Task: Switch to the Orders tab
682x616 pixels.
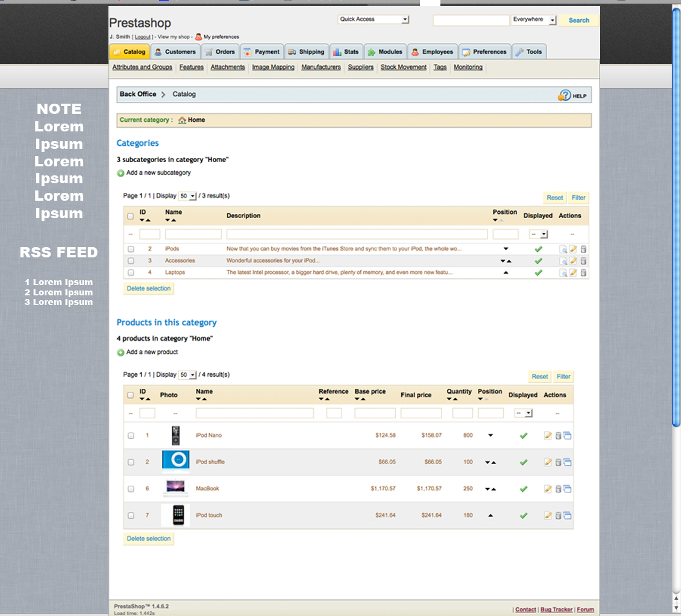Action: pos(220,52)
